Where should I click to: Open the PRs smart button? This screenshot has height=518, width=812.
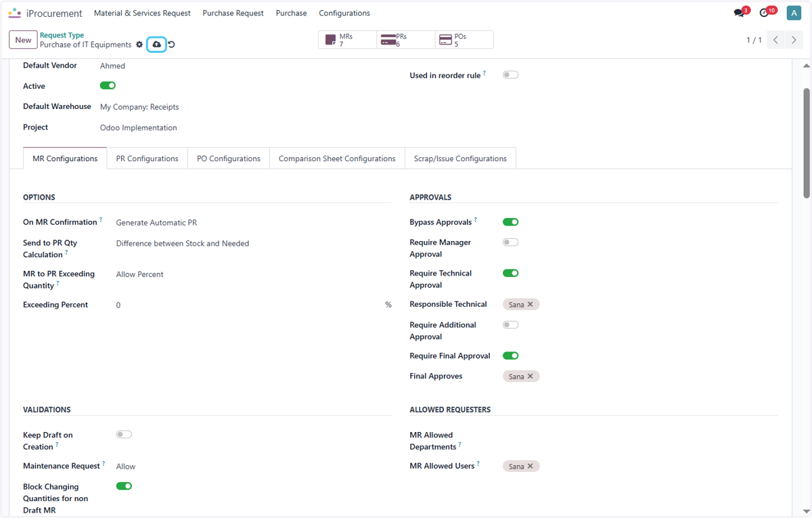tap(406, 40)
